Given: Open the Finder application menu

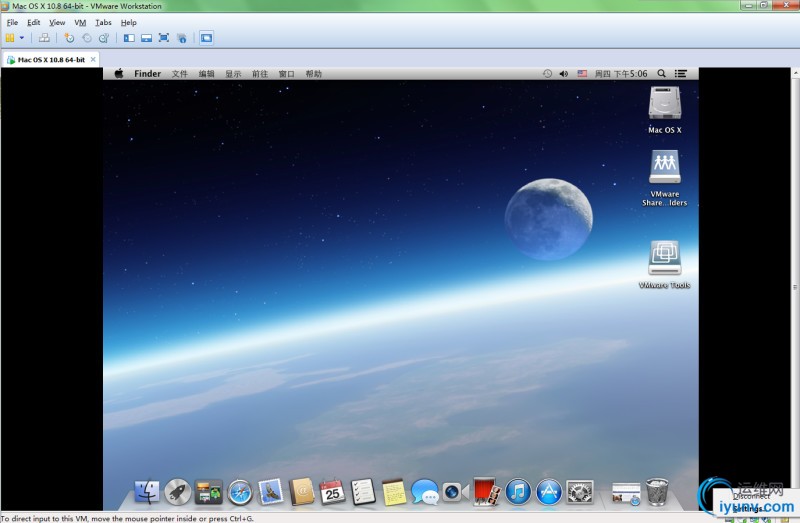Looking at the screenshot, I should (x=147, y=73).
